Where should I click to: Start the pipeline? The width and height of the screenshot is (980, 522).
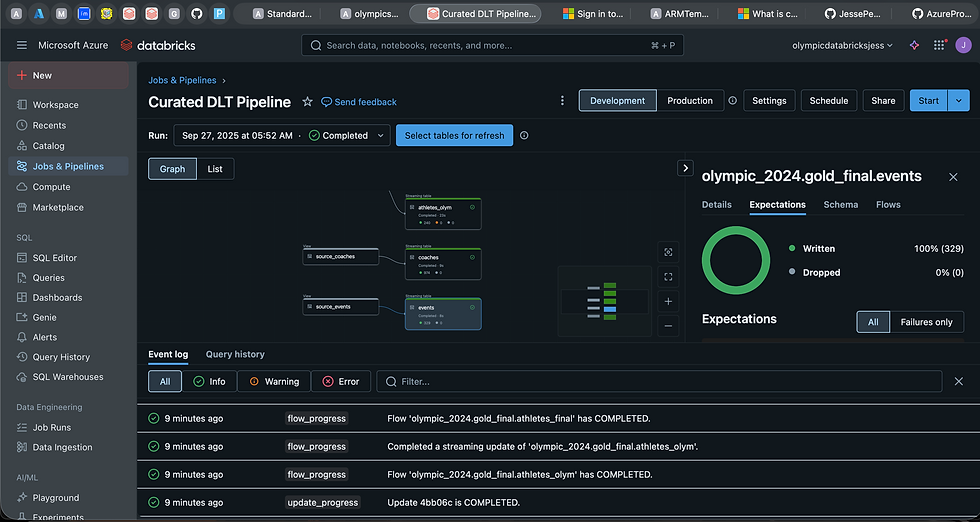[x=929, y=101]
